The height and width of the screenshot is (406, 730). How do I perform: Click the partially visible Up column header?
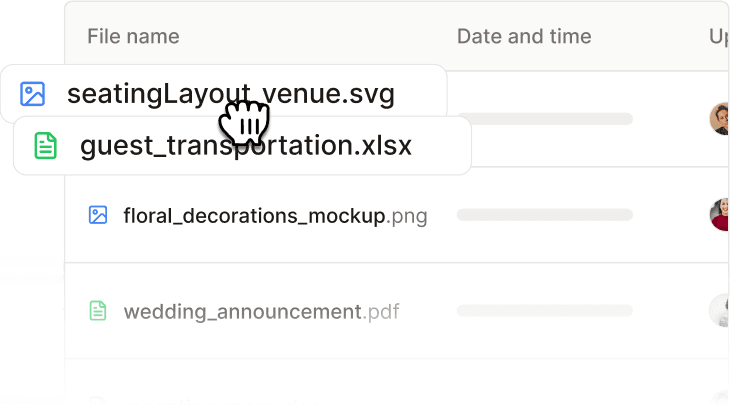pyautogui.click(x=719, y=36)
